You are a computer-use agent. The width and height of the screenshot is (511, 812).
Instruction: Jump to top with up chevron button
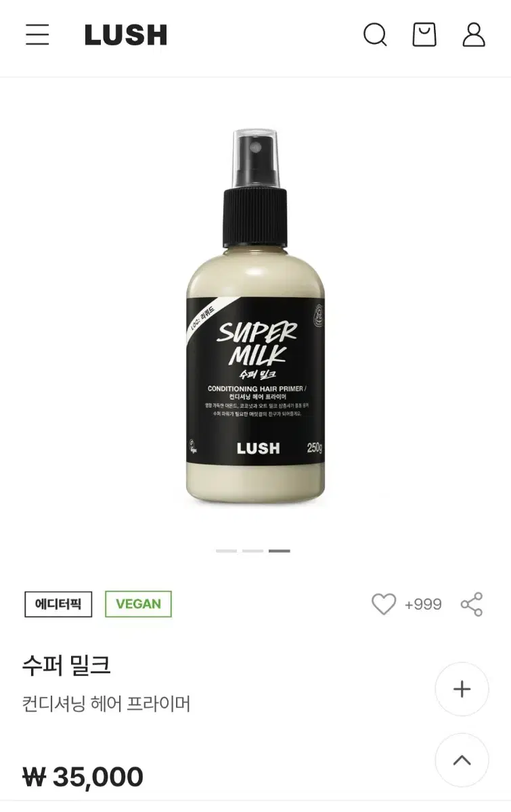[x=462, y=760]
